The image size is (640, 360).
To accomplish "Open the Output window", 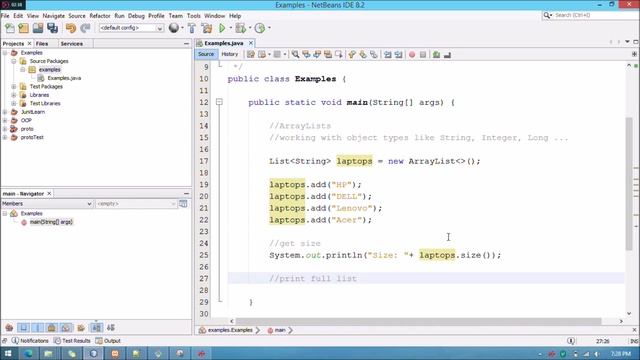I will [x=108, y=340].
